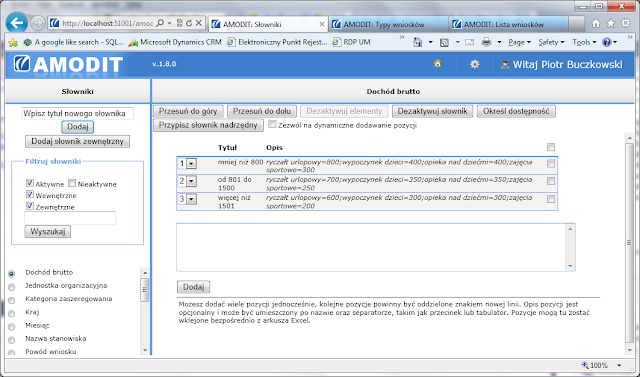
Task: Check the checkbox for row więcej niż 1501
Action: pyautogui.click(x=551, y=199)
